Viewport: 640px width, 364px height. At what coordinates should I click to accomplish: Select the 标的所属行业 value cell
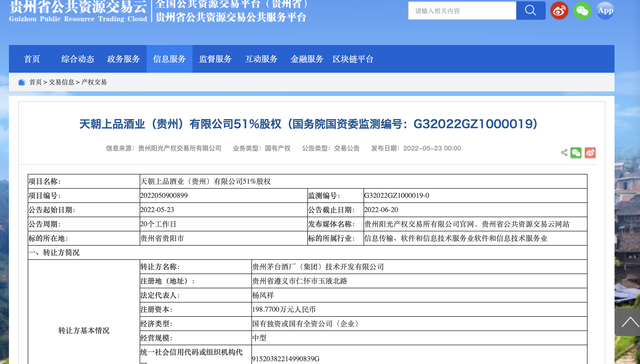tap(475, 239)
